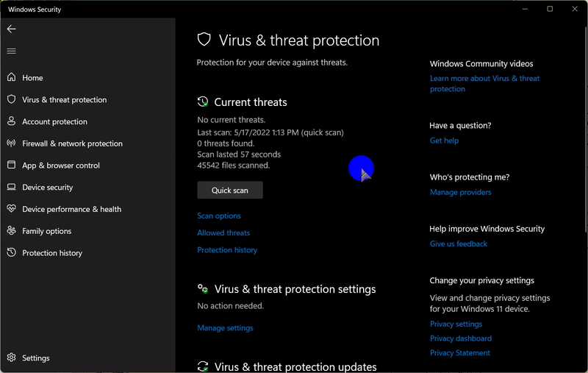Click Get help link

coord(444,141)
